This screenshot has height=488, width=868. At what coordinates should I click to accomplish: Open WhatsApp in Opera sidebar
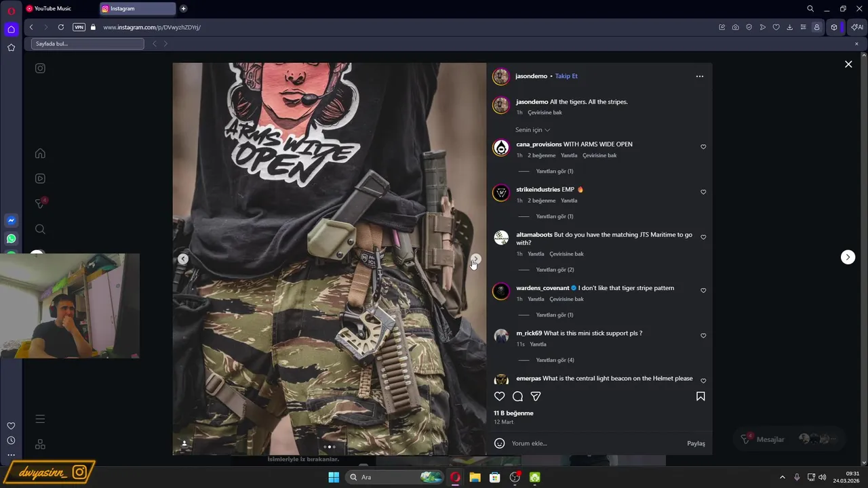pyautogui.click(x=11, y=239)
